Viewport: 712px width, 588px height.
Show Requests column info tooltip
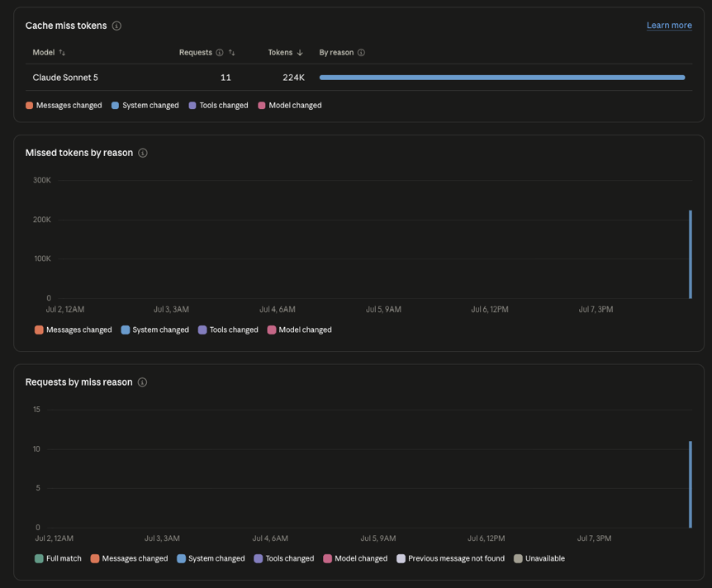coord(220,53)
